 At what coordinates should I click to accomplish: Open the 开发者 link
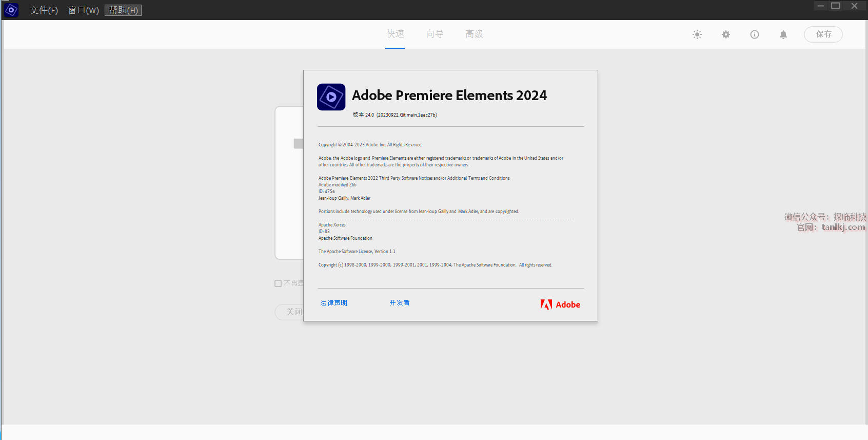[400, 303]
